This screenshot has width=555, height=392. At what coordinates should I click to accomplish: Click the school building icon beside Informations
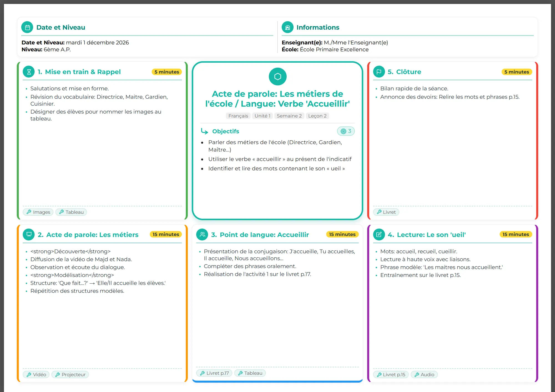tap(287, 27)
